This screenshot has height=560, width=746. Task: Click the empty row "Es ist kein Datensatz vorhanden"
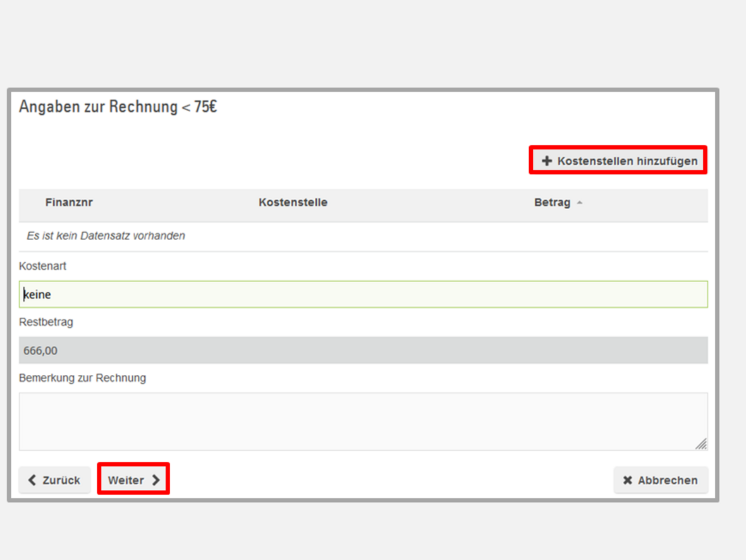[106, 236]
